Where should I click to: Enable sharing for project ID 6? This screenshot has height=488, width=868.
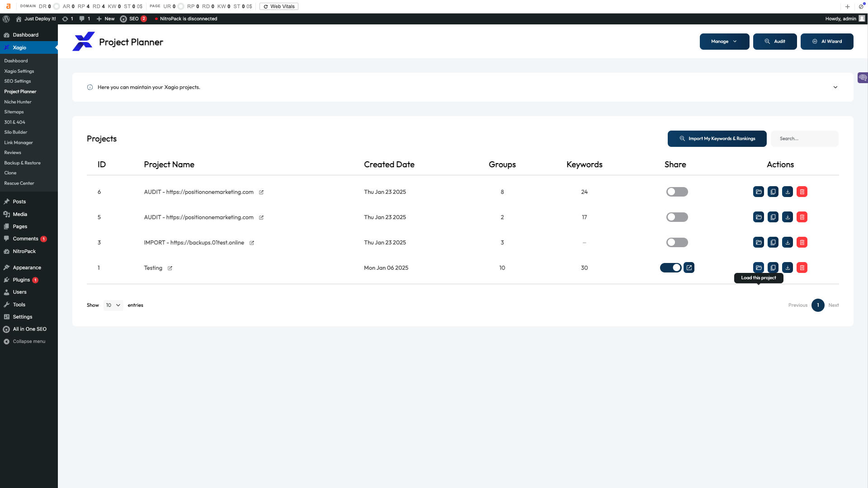(677, 192)
